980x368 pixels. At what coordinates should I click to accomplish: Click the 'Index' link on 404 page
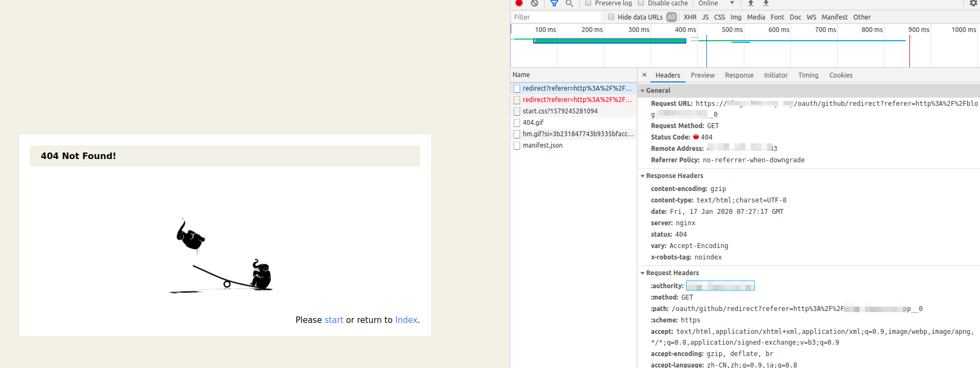pyautogui.click(x=406, y=320)
